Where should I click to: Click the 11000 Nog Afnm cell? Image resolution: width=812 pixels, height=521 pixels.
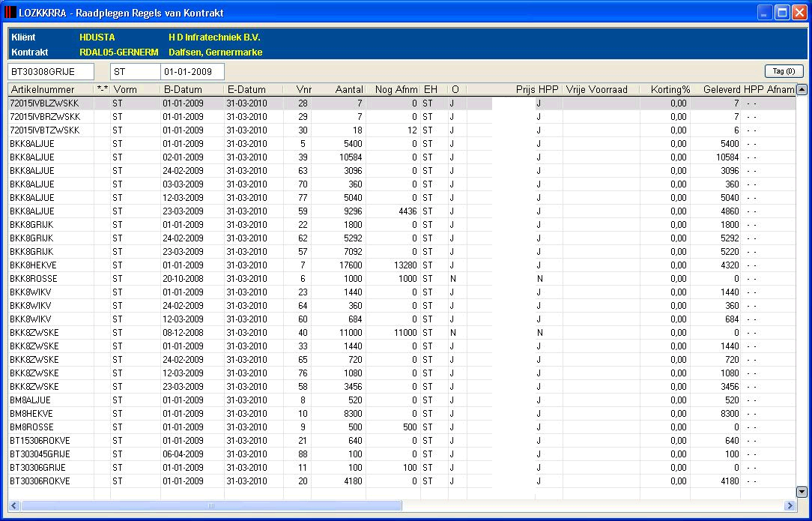pos(393,332)
